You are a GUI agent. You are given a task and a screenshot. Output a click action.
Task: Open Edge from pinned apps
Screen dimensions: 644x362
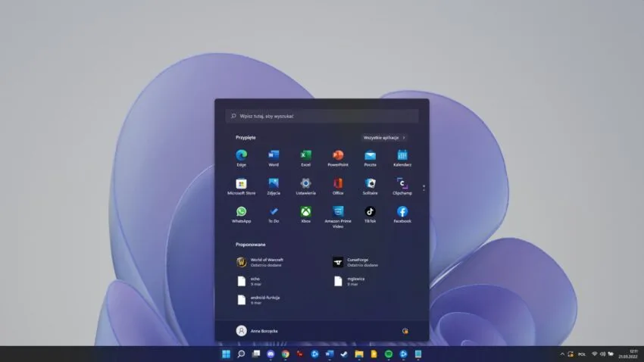tap(242, 158)
